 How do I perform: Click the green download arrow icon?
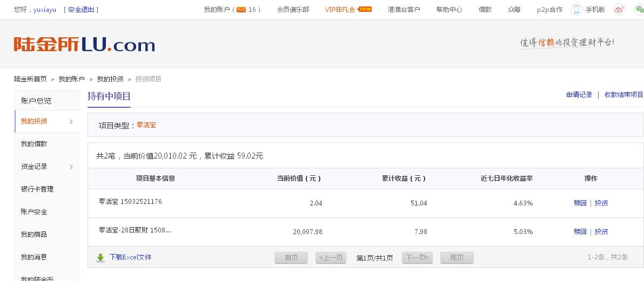[100, 258]
